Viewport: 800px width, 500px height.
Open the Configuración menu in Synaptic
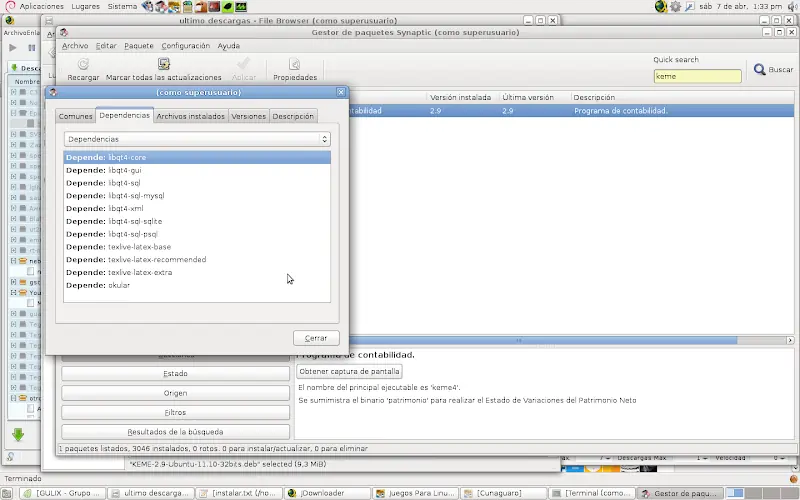pos(186,45)
